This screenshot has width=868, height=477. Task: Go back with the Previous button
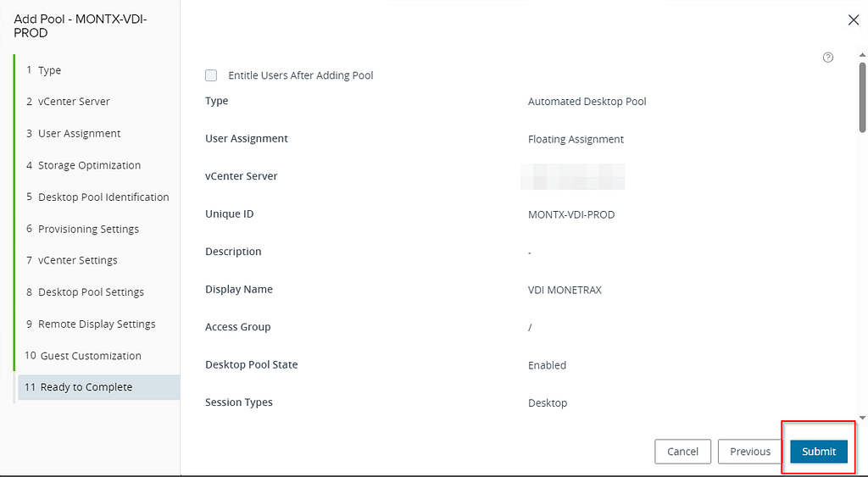pos(750,452)
